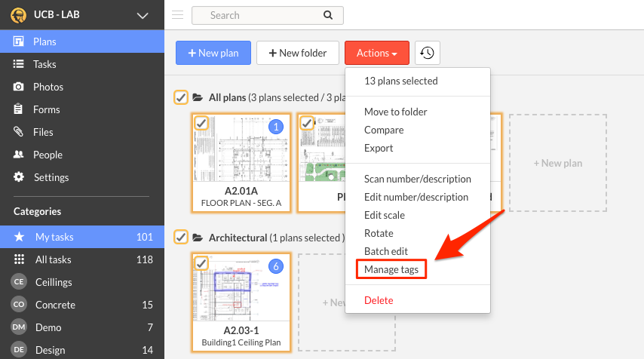Expand the UCB - LAB project dropdown
The height and width of the screenshot is (359, 644).
coord(142,15)
